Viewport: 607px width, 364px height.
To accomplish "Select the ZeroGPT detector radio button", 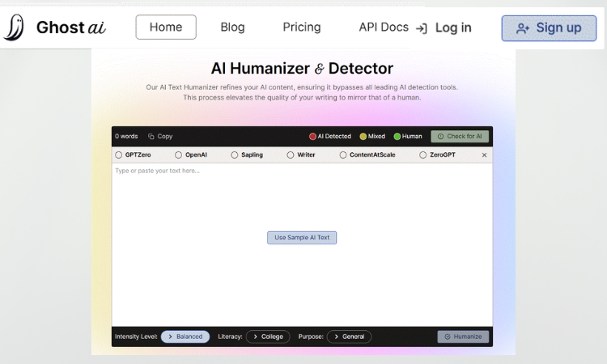I will coord(423,154).
